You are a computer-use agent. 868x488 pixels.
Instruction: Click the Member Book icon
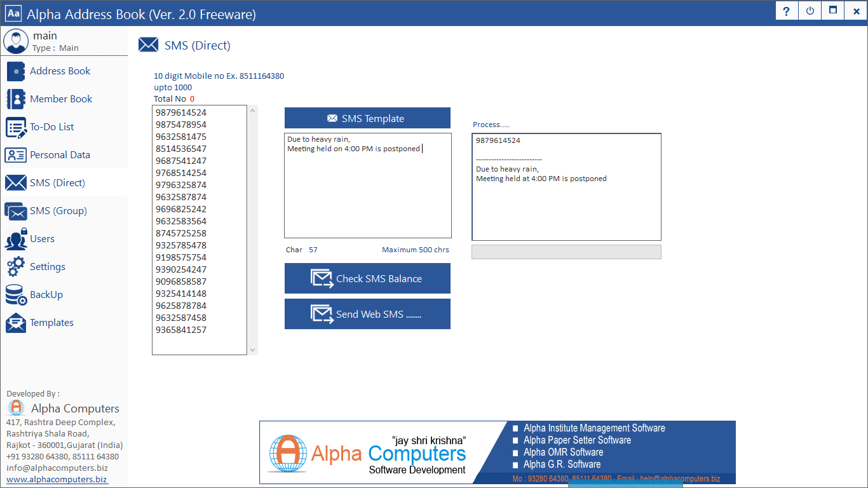coord(16,99)
